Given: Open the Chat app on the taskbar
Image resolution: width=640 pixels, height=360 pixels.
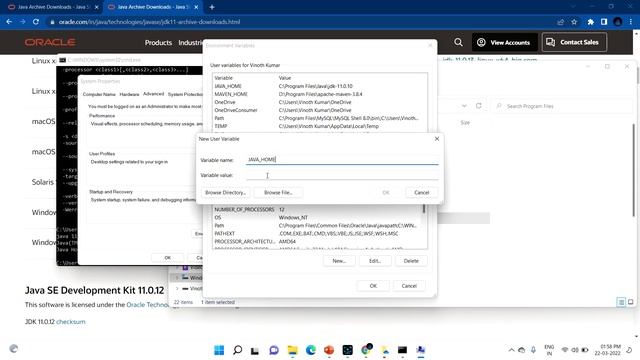Looking at the screenshot, I should point(274,350).
